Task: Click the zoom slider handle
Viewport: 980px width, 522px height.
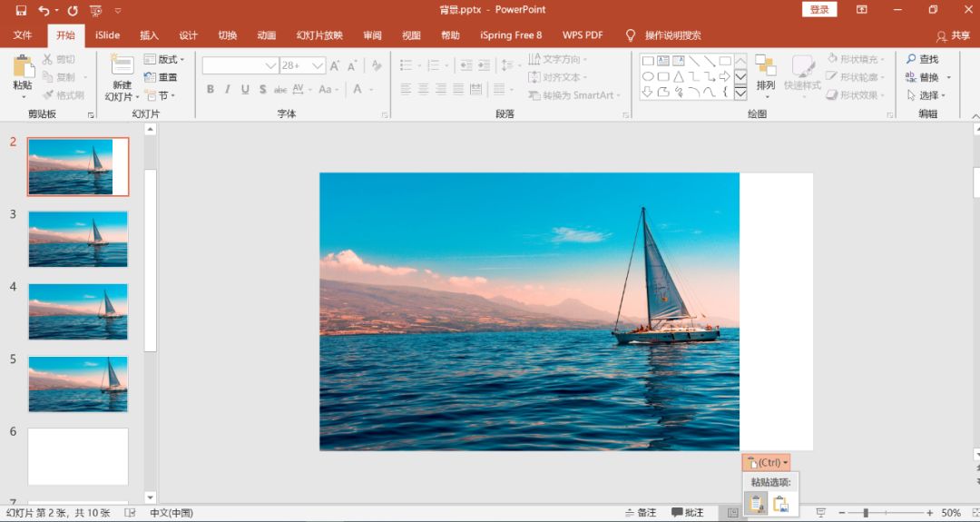Action: click(866, 513)
